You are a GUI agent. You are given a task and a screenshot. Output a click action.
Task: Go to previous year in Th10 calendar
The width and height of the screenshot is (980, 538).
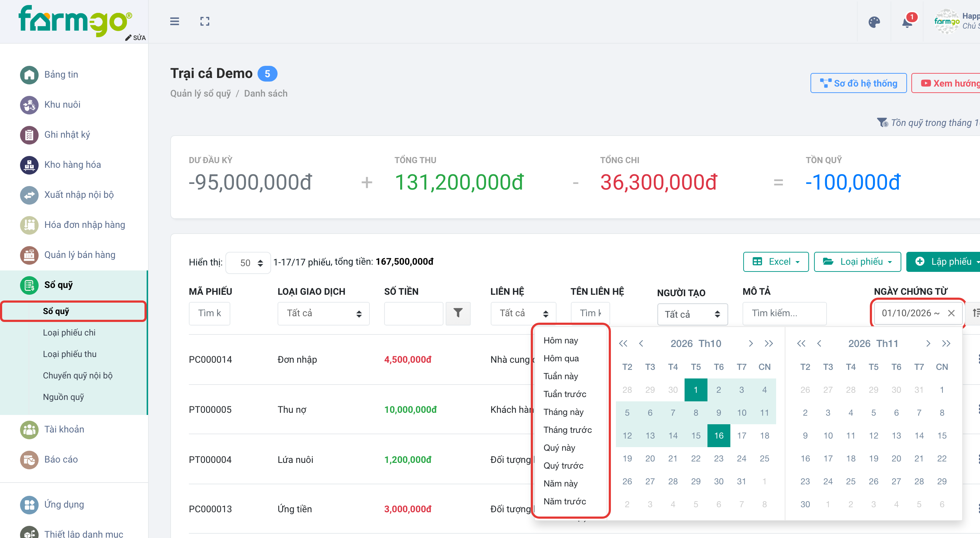(623, 343)
